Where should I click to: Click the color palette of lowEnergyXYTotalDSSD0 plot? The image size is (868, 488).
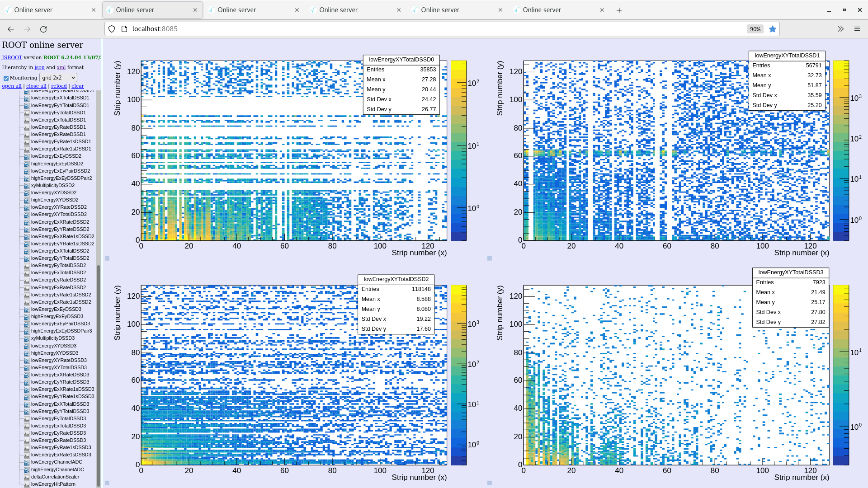pyautogui.click(x=458, y=150)
